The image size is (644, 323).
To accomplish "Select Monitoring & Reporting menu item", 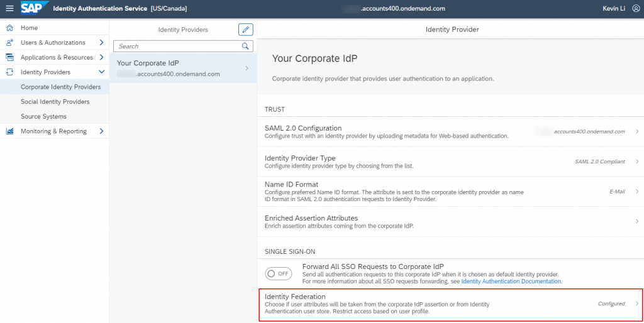I will [x=55, y=131].
